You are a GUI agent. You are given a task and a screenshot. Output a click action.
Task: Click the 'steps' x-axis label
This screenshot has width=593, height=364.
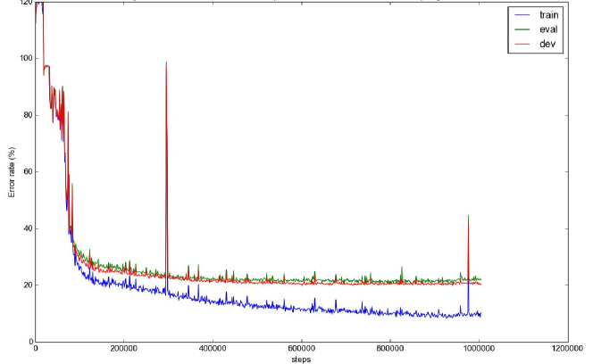(x=301, y=359)
